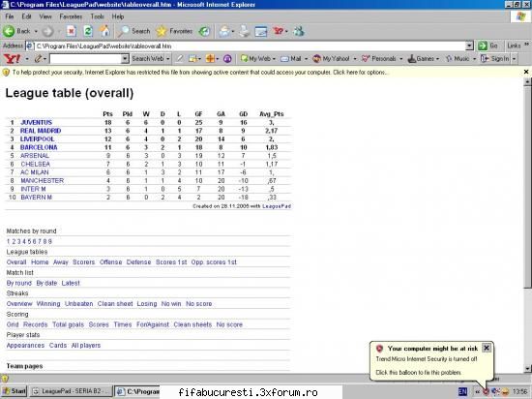Click the status bar shield icon
Screen dimensions: 532x399
pos(5,379)
